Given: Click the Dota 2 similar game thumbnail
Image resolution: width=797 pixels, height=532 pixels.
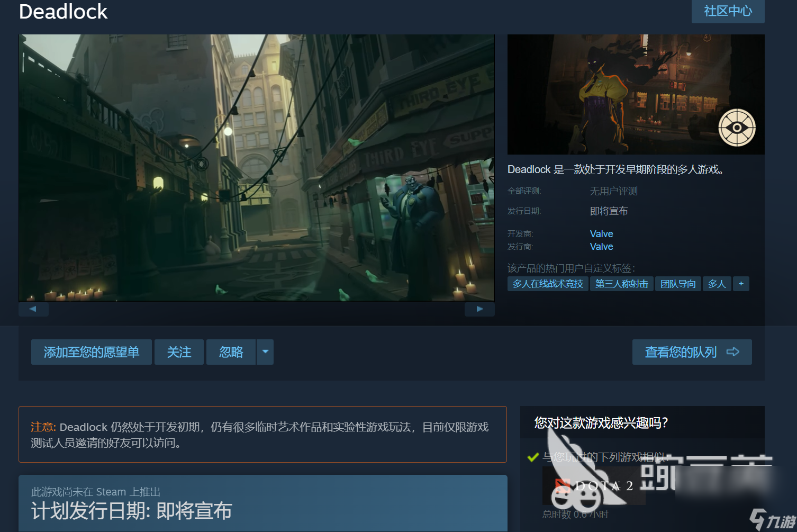Looking at the screenshot, I should pos(594,485).
